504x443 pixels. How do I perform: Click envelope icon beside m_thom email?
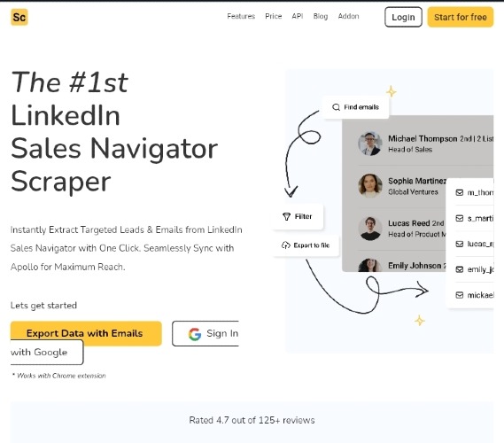tap(460, 192)
